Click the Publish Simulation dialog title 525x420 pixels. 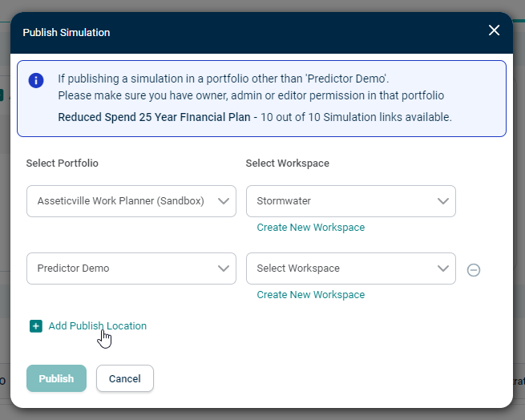67,33
